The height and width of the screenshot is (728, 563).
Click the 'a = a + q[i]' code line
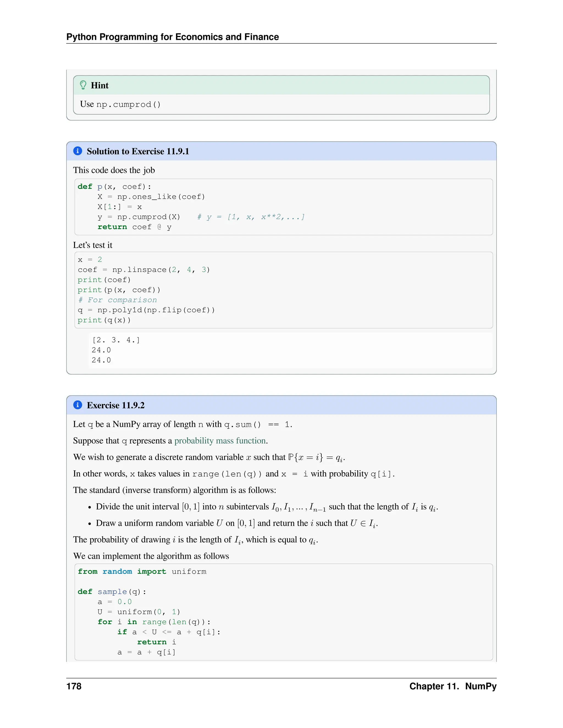point(147,652)
